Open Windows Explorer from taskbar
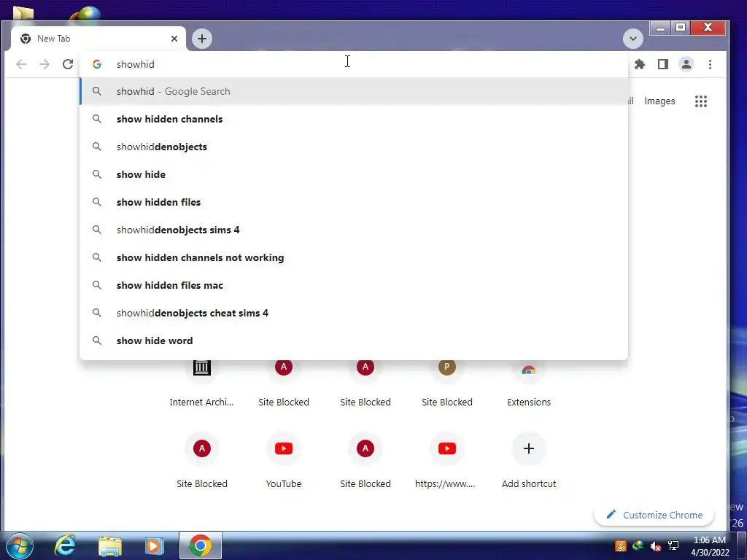Viewport: 747px width, 560px height. click(110, 545)
